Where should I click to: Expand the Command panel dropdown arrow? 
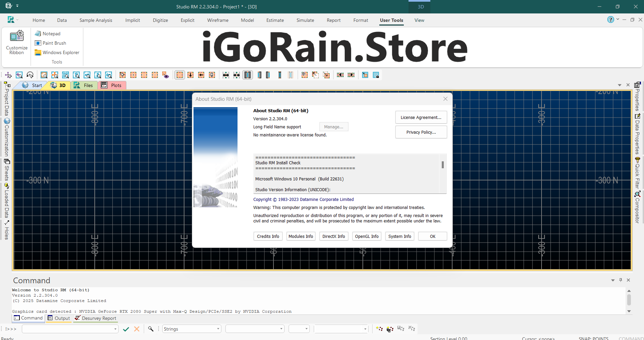pos(612,280)
